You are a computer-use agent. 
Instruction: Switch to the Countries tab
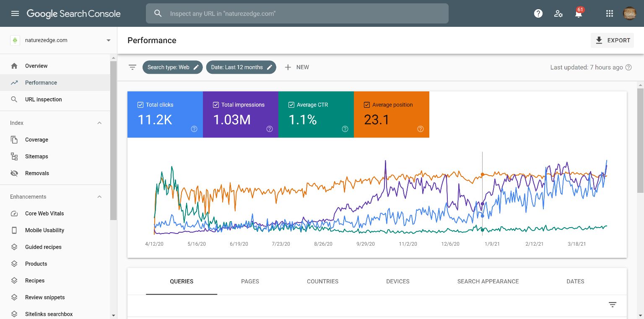[322, 282]
